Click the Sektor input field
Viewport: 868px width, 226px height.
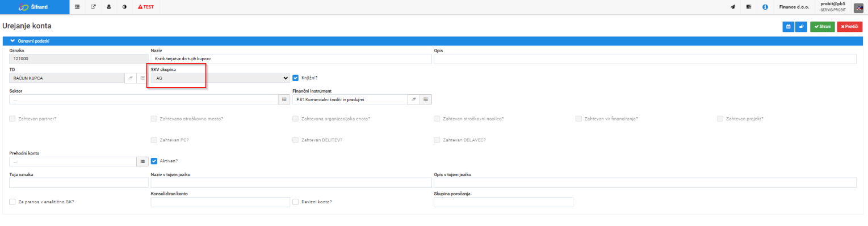coord(144,99)
